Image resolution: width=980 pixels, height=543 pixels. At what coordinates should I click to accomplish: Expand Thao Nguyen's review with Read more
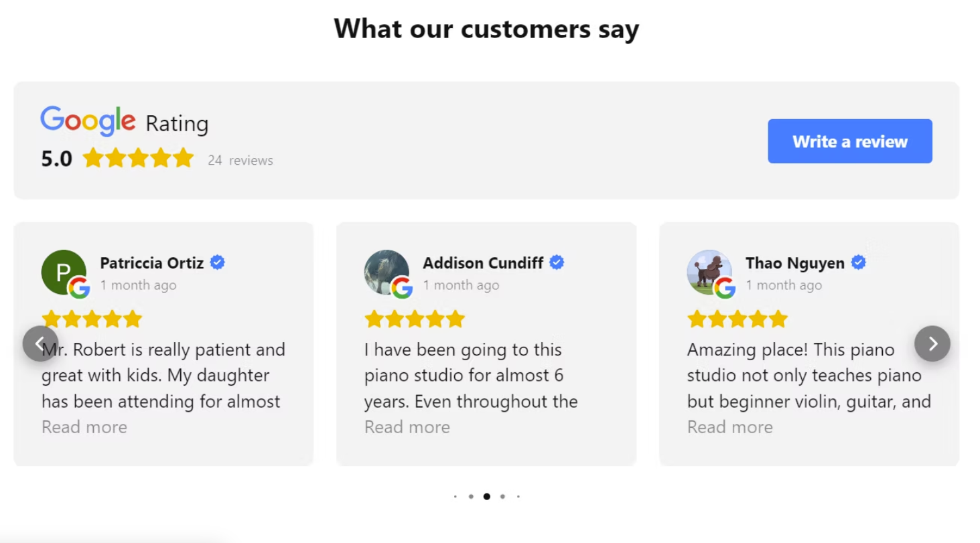click(x=730, y=427)
